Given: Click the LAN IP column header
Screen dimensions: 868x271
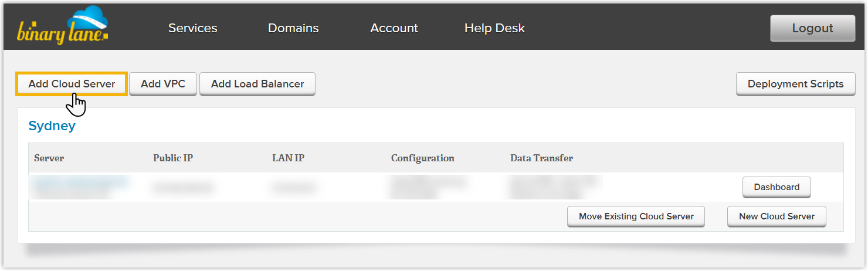Looking at the screenshot, I should pyautogui.click(x=288, y=158).
